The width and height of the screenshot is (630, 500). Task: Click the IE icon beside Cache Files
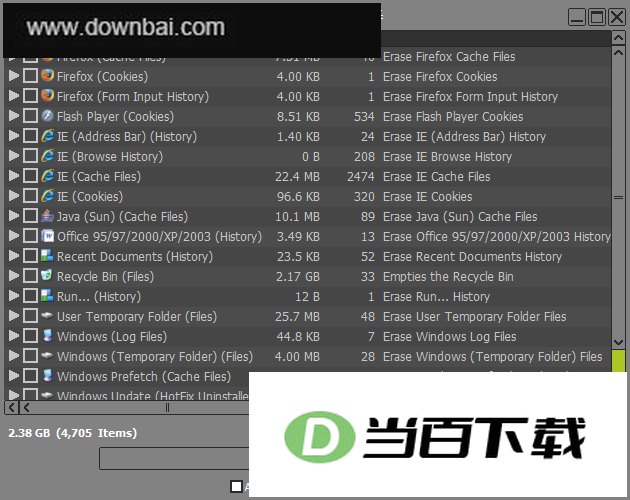coord(47,176)
